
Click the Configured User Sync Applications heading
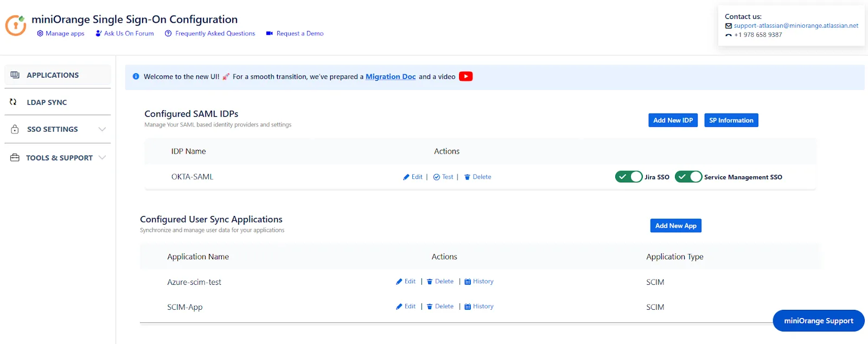[x=211, y=219]
